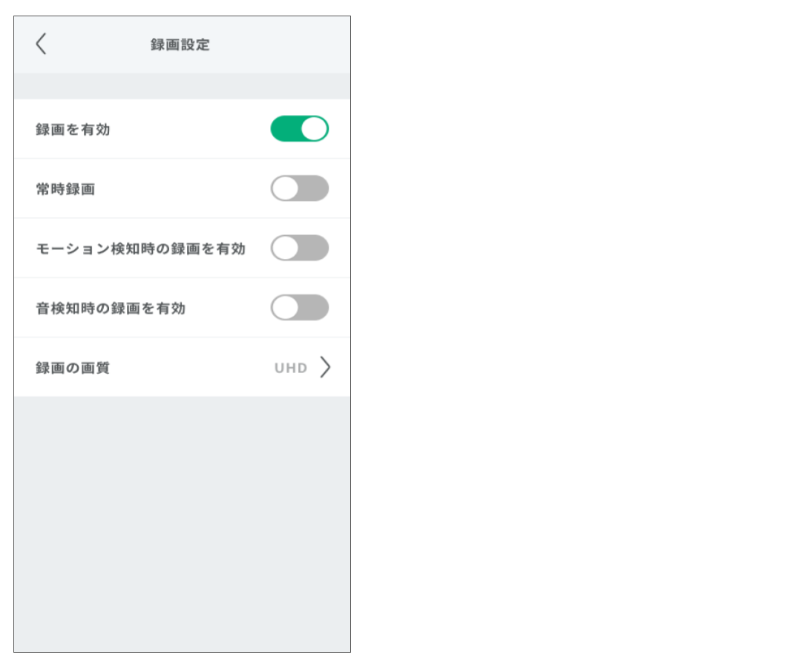Image resolution: width=785 pixels, height=672 pixels.
Task: Open recording quality via the right chevron
Action: coord(325,367)
